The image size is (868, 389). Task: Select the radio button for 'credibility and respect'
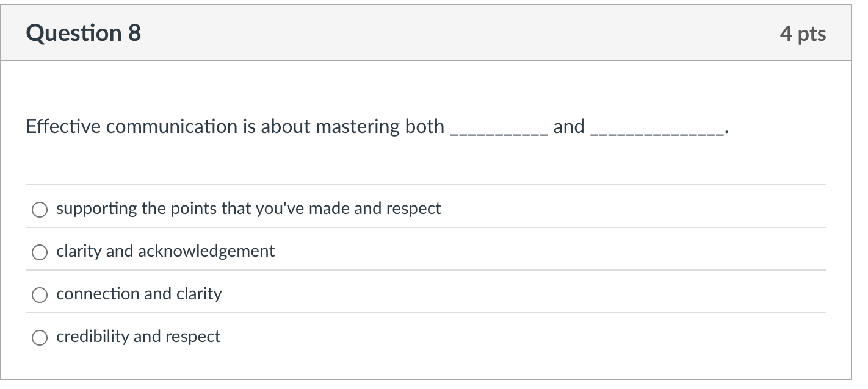coord(40,336)
